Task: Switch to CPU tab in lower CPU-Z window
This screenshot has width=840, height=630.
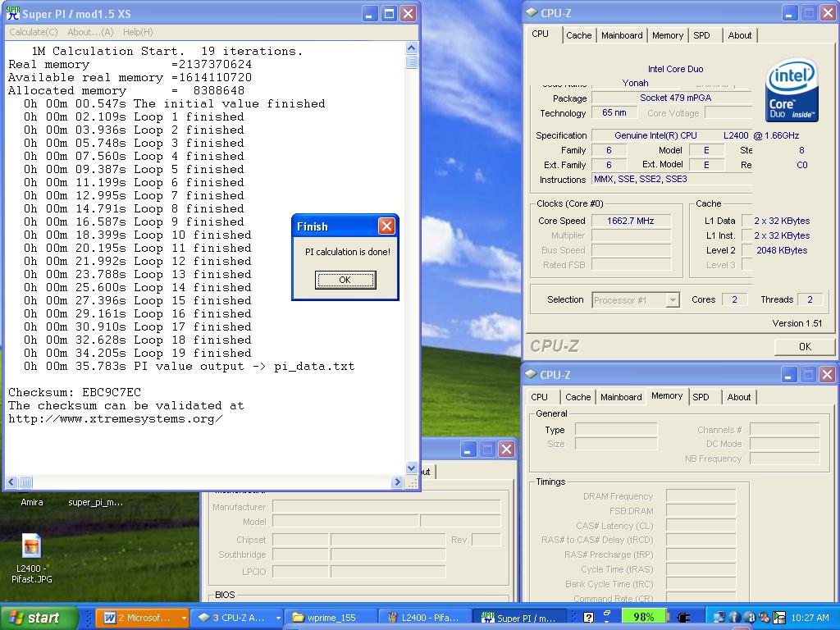Action: tap(539, 397)
